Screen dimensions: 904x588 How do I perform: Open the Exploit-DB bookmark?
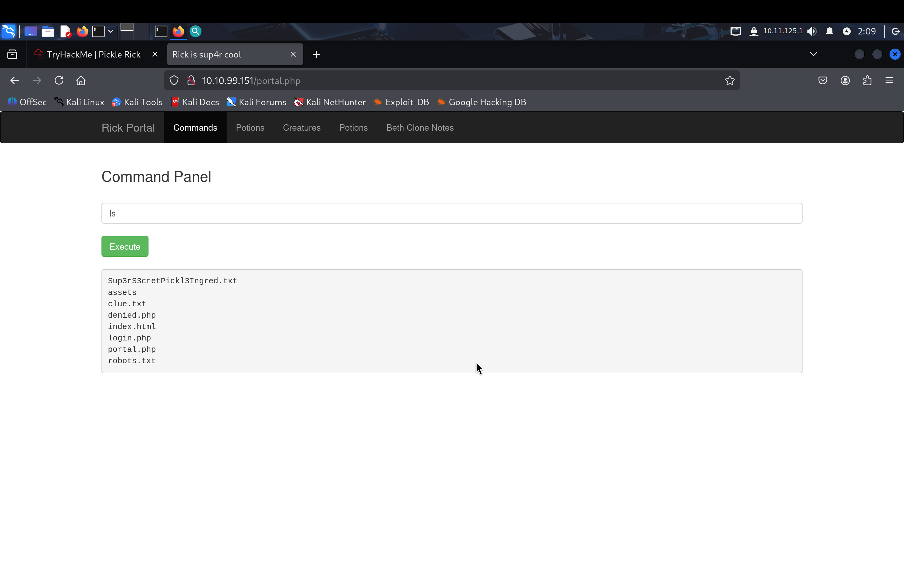pyautogui.click(x=401, y=102)
